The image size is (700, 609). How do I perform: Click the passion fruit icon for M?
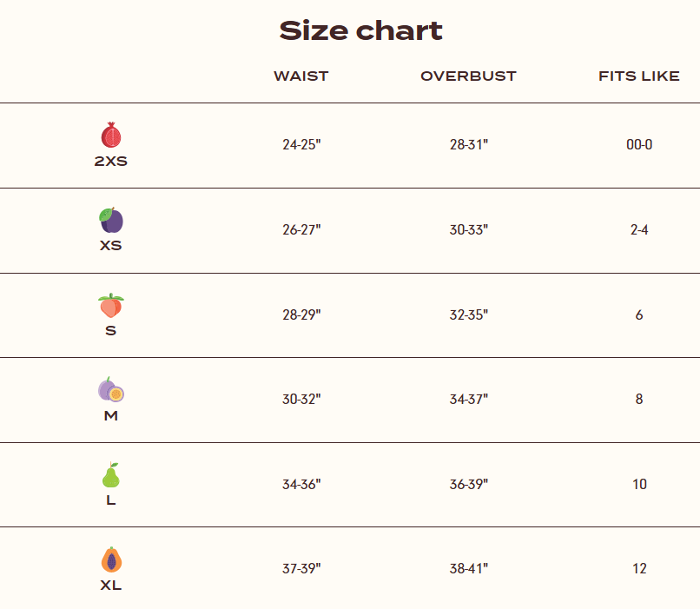111,390
